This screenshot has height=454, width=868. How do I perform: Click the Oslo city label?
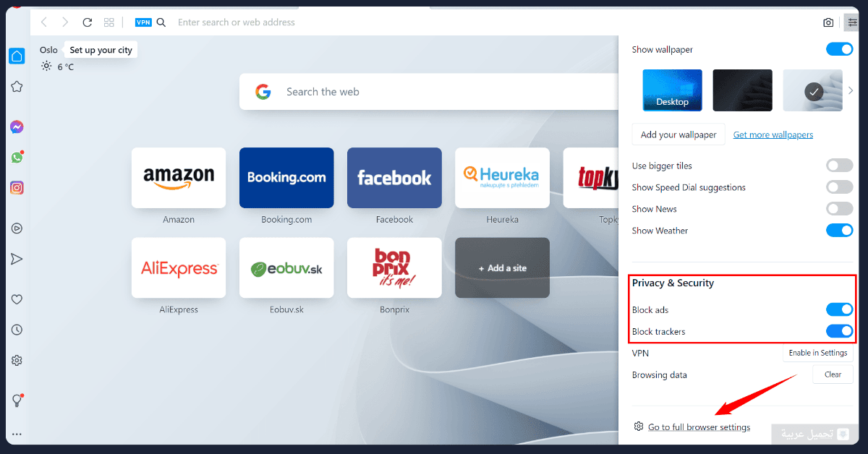[x=48, y=51]
